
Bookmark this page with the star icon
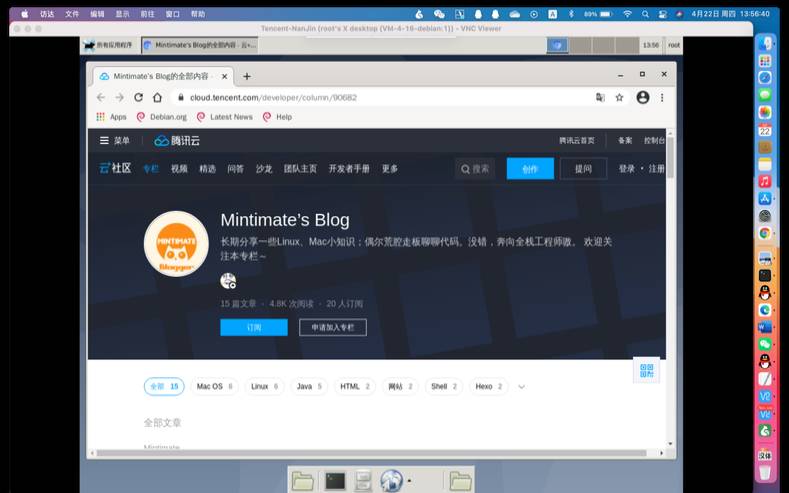pos(619,98)
